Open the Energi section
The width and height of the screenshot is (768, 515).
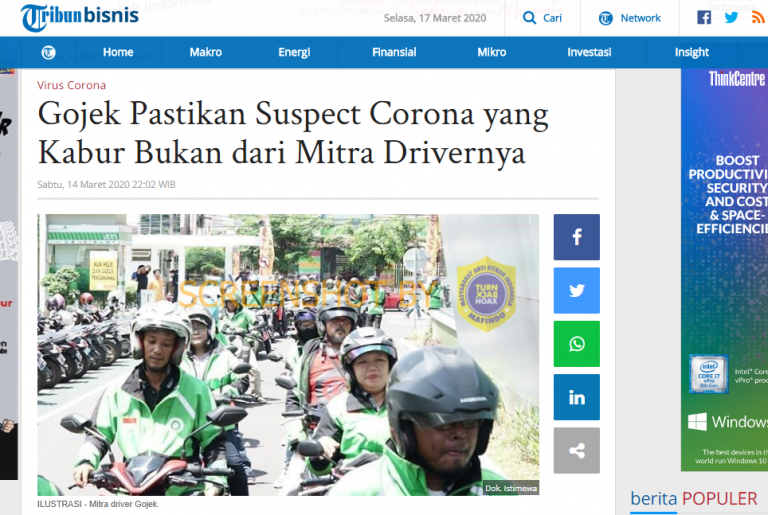tap(294, 52)
